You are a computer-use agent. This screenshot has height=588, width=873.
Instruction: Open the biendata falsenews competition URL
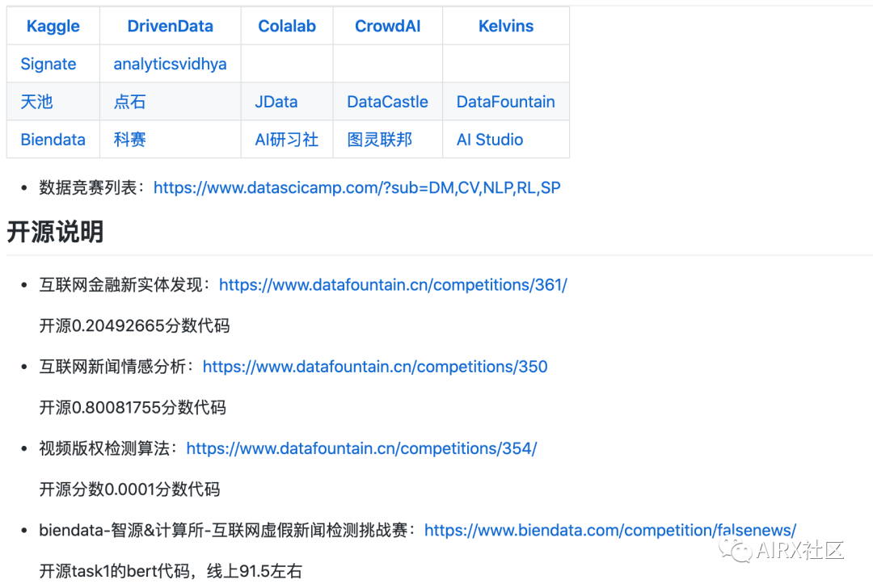(x=610, y=530)
